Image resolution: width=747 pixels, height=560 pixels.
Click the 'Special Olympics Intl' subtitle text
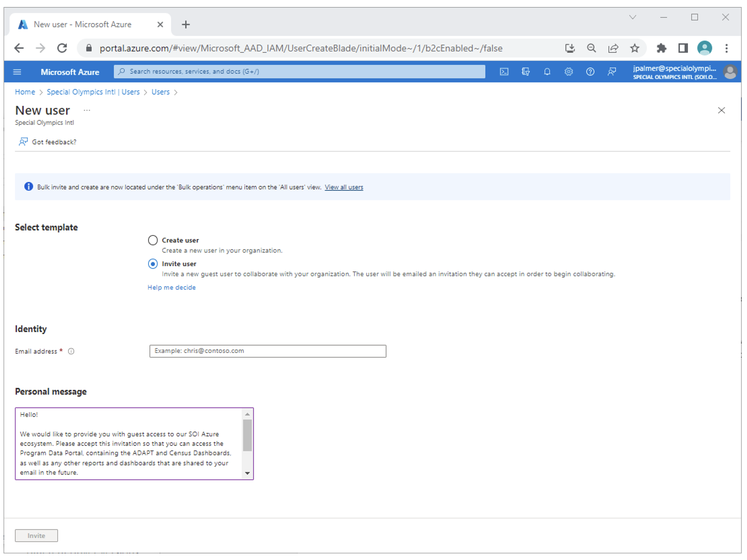click(45, 123)
